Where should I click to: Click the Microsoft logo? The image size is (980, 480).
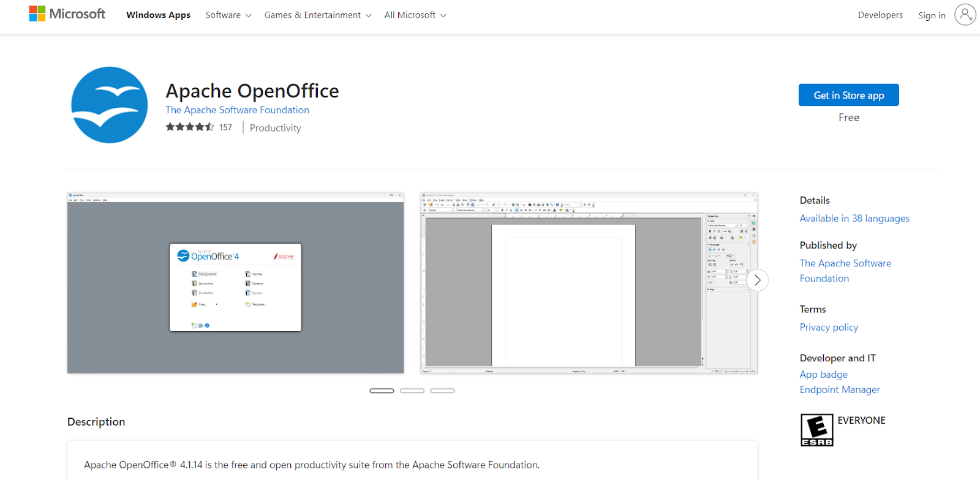67,14
